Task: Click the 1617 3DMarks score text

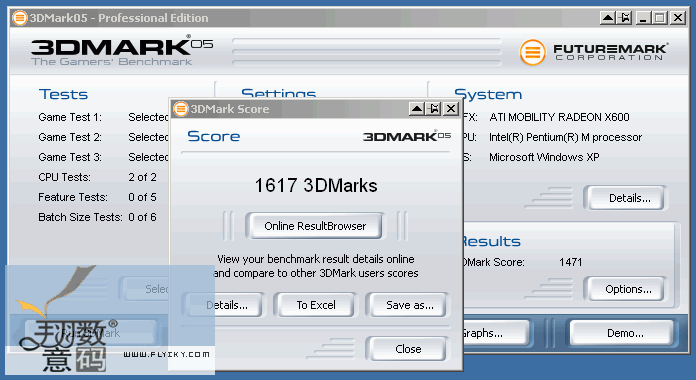Action: [x=316, y=186]
